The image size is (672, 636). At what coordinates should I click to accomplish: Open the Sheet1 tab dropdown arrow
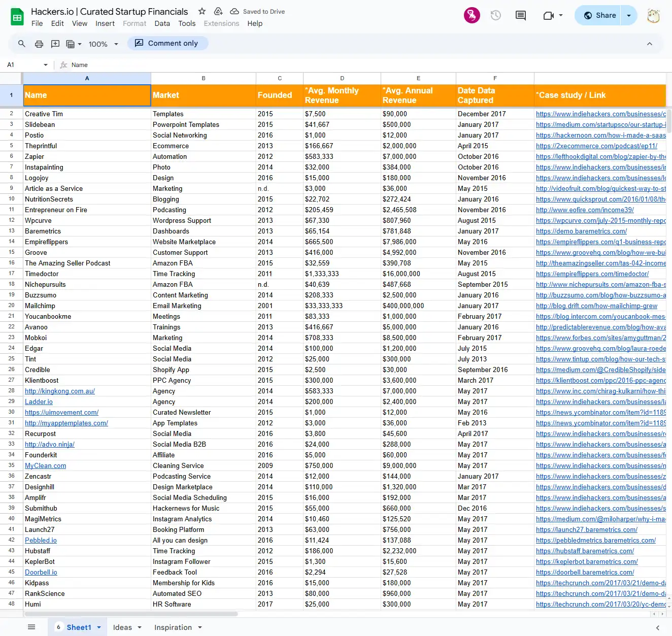(99, 627)
